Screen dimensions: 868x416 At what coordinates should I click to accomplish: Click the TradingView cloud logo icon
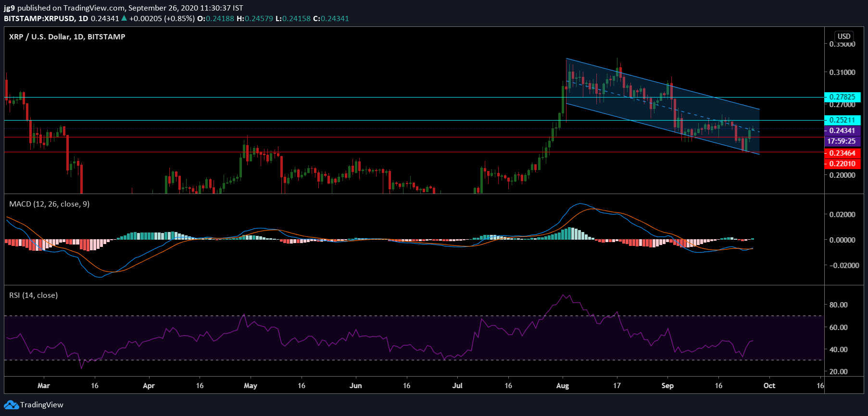pos(11,405)
